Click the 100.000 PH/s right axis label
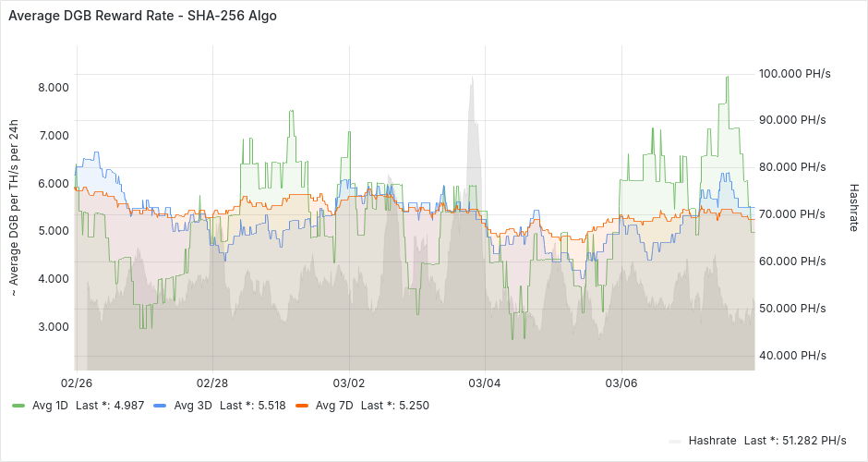This screenshot has width=868, height=462. tap(792, 73)
